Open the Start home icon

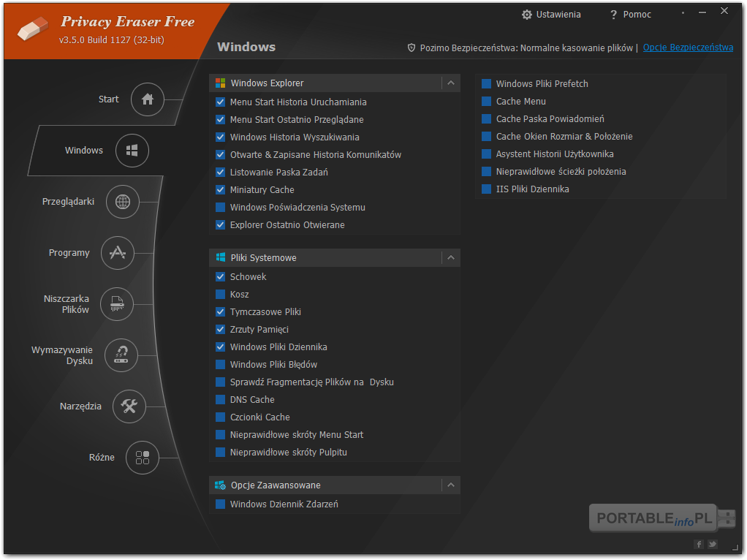148,99
